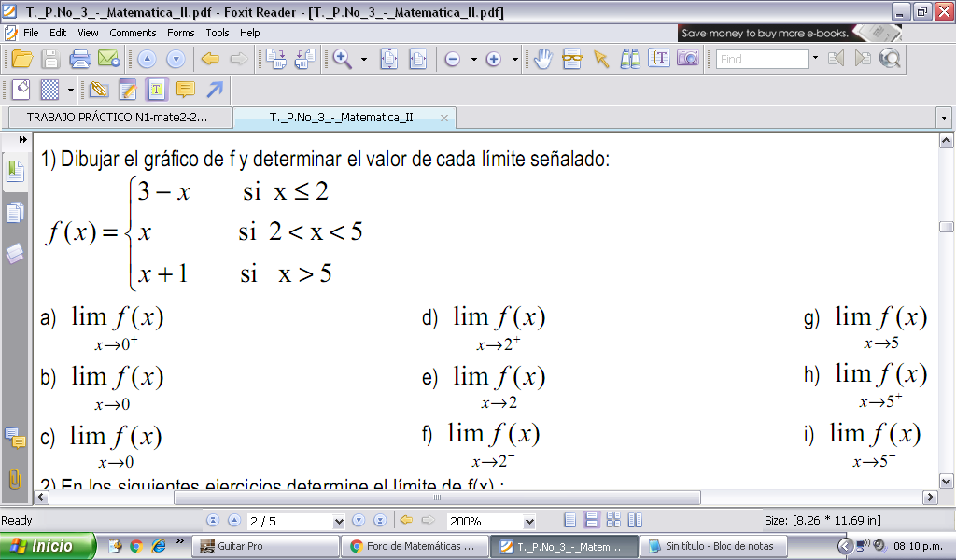Click in the Find search field
This screenshot has height=560, width=956.
pyautogui.click(x=761, y=59)
